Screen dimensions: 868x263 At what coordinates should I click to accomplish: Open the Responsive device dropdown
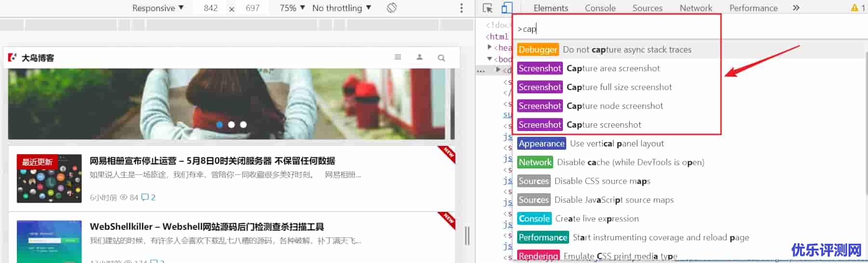click(158, 8)
